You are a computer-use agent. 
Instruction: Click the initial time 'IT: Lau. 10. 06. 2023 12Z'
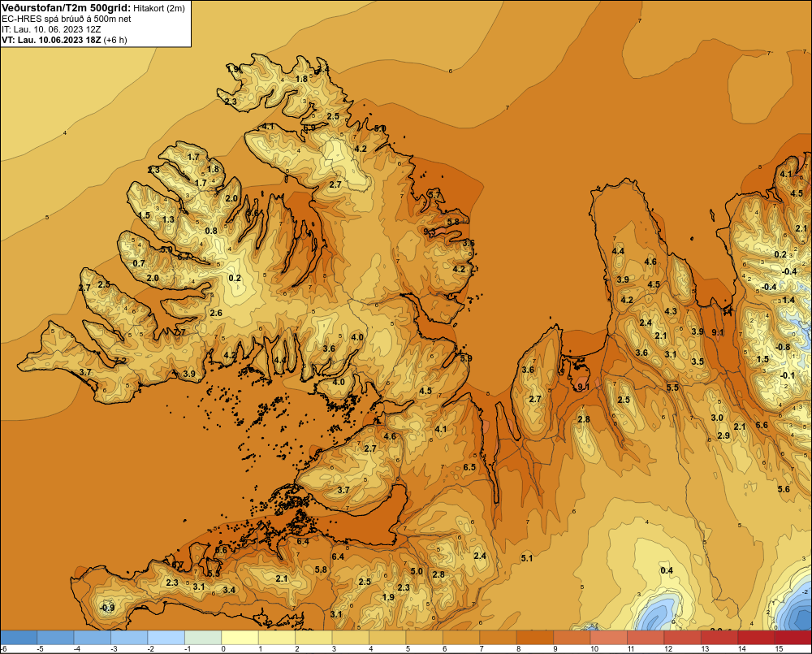51,29
